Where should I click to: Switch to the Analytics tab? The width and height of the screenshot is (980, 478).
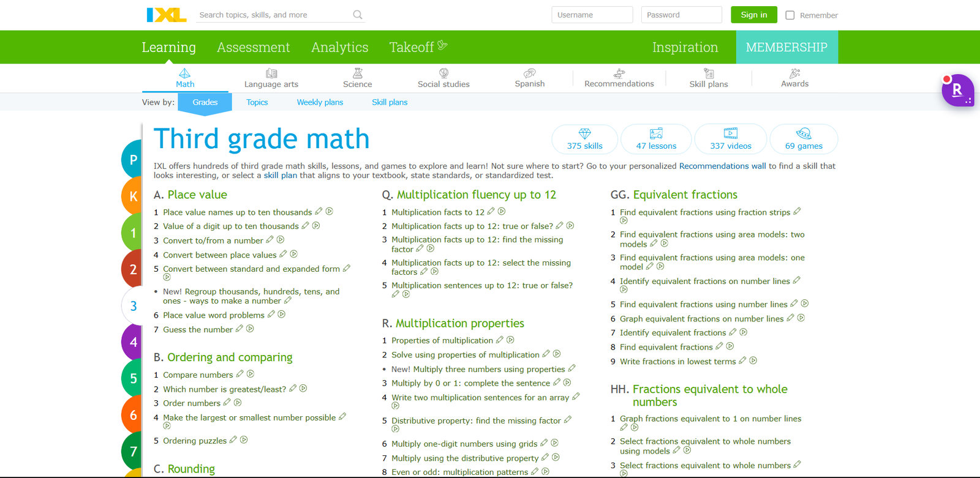tap(340, 47)
